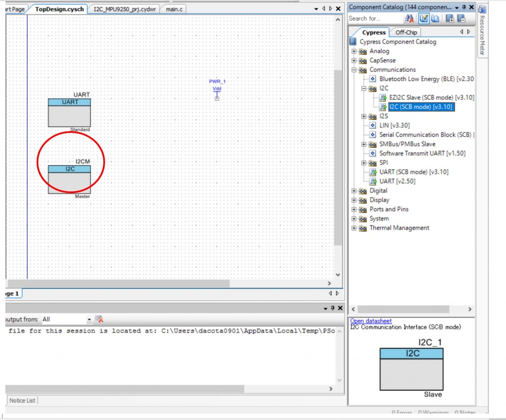
Task: Open datasheet link for I2C component
Action: pos(371,321)
